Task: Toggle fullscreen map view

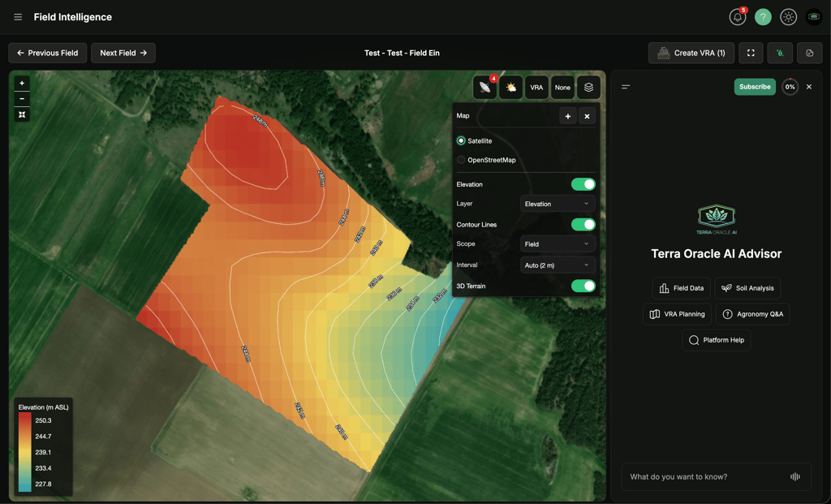Action: click(x=751, y=53)
